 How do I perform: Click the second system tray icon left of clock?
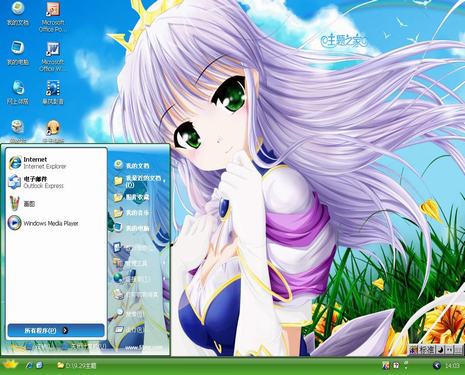tap(396, 366)
